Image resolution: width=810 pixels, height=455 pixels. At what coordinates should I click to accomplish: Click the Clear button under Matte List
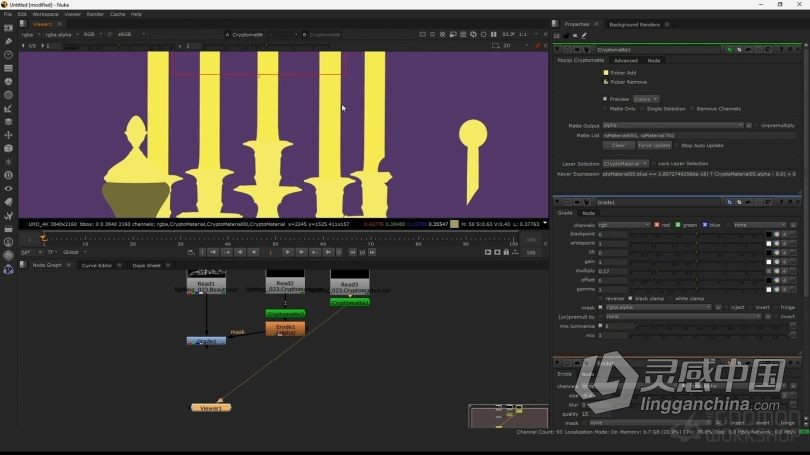(618, 146)
